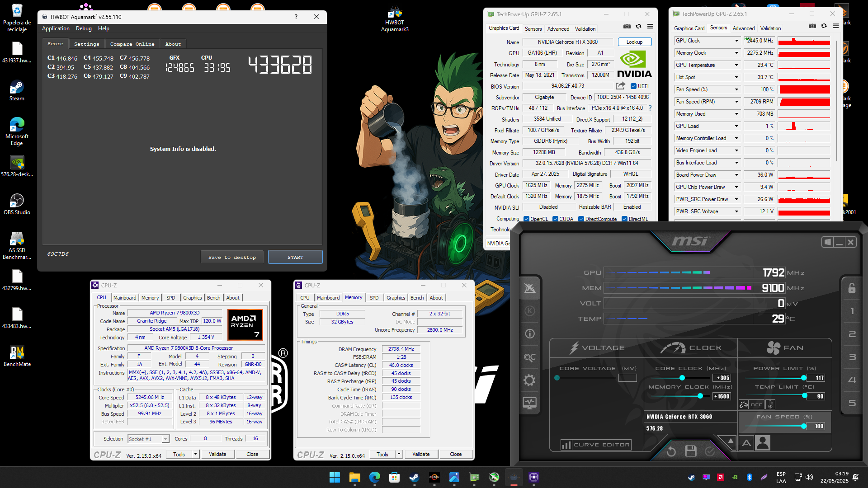Click the user-defined fan profile person icon

(763, 443)
